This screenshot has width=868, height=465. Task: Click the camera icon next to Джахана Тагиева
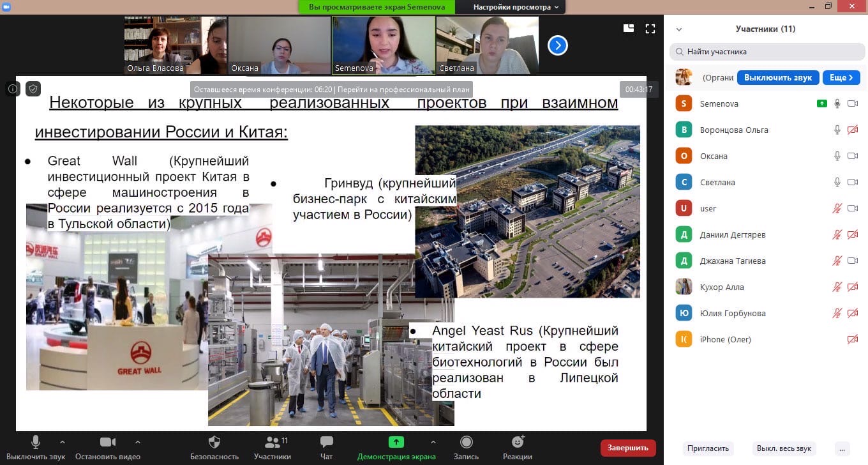pyautogui.click(x=852, y=261)
